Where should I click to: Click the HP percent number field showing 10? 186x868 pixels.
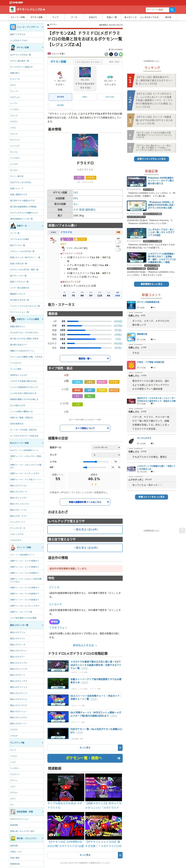pos(113,467)
